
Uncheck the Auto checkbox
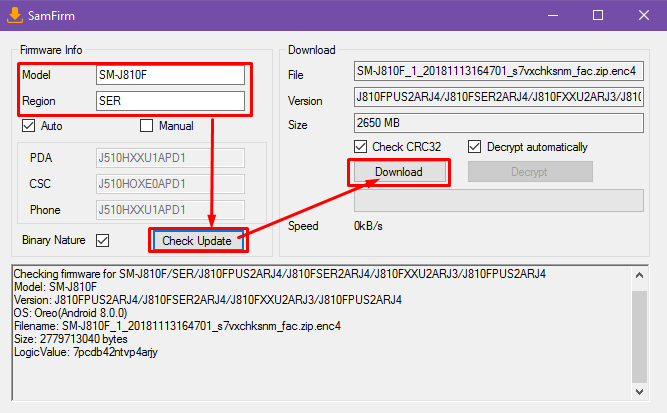coord(29,126)
